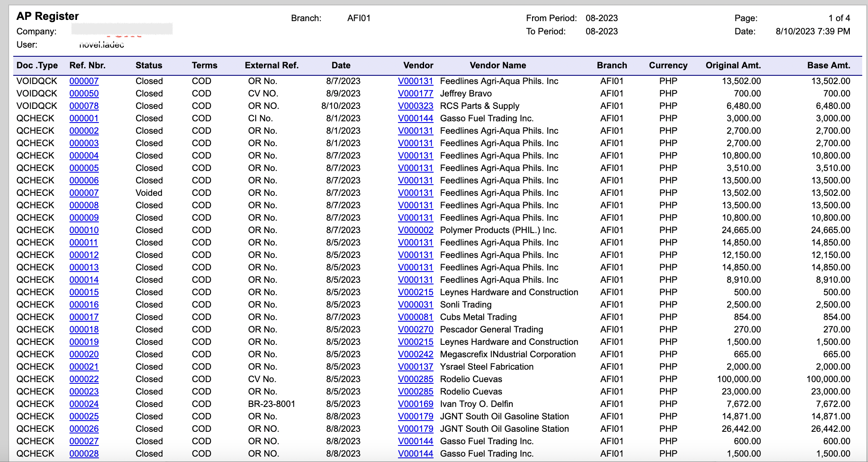Open vendor V000270 Pescador General Trading
This screenshot has height=462, width=868.
(415, 330)
